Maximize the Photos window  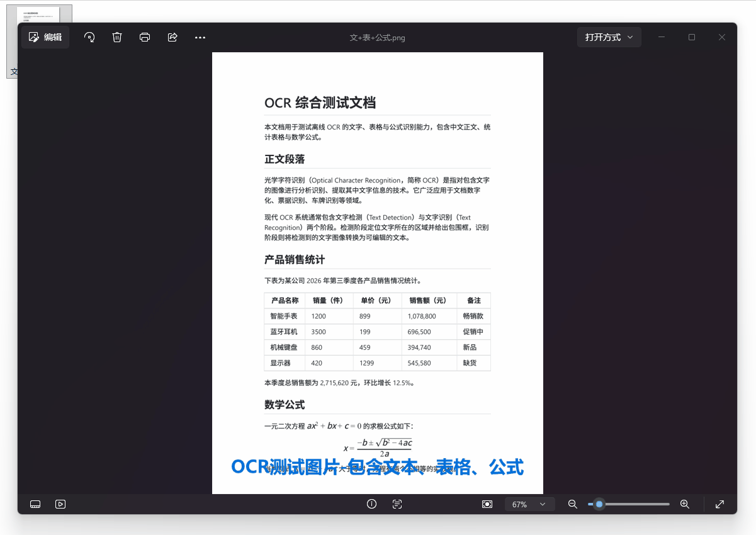click(x=692, y=37)
